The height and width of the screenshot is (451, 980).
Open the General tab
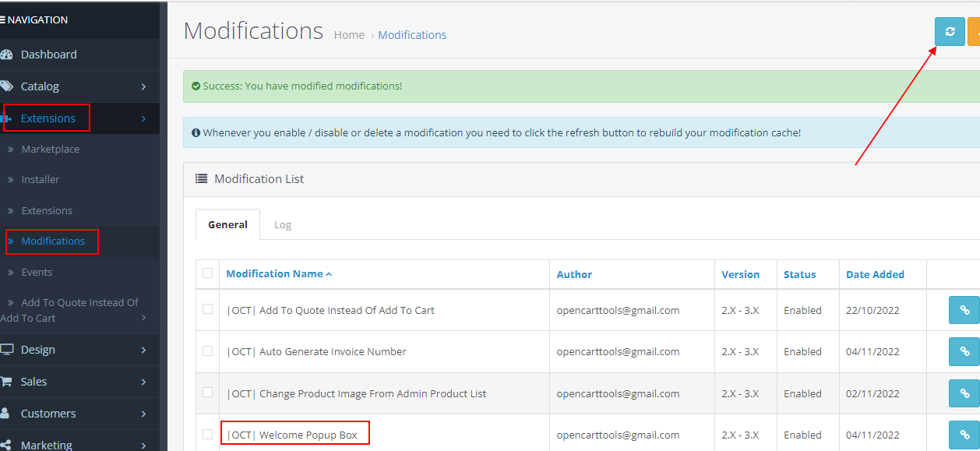(x=227, y=224)
